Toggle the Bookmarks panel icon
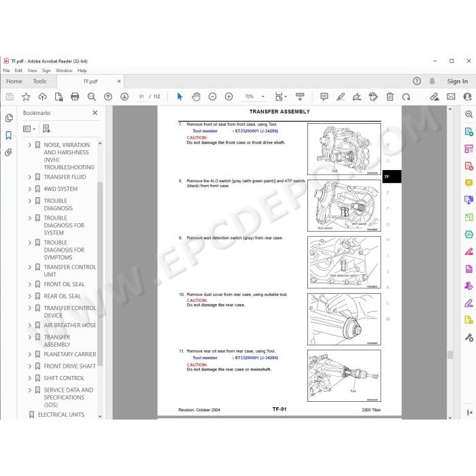 (x=9, y=135)
